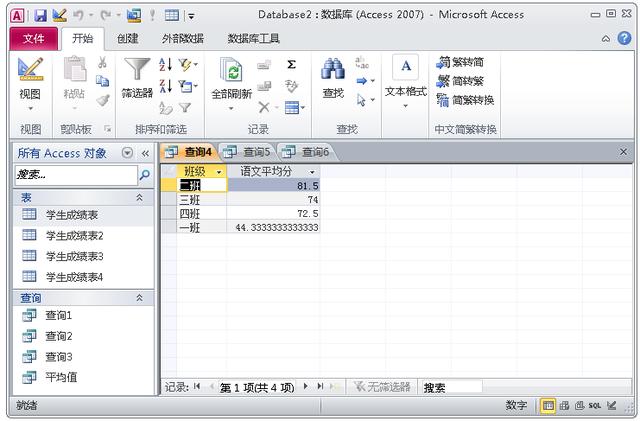
Task: Click the Replace icon in find group
Action: 362,62
